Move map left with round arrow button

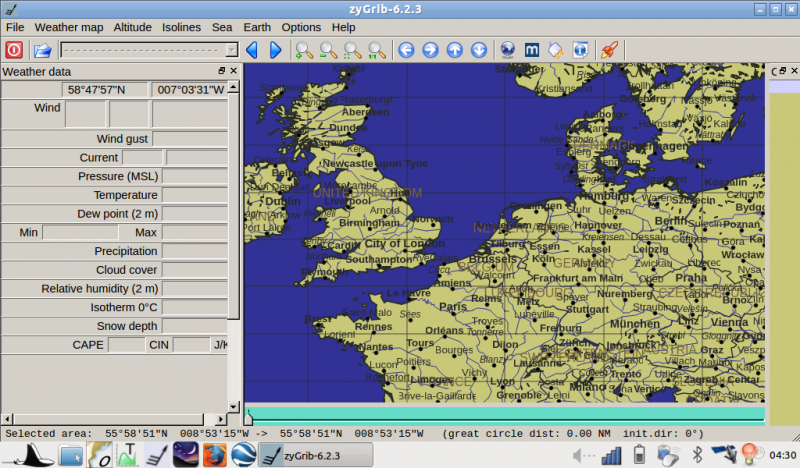[406, 49]
